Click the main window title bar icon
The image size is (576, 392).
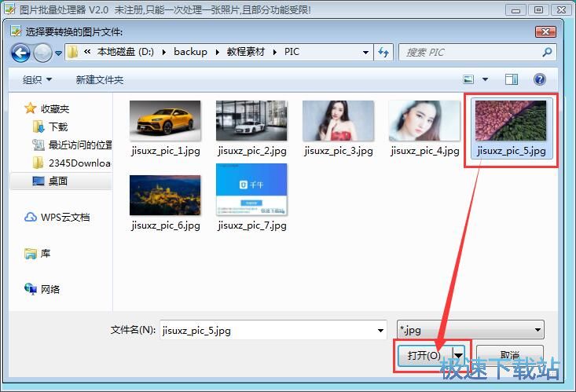pyautogui.click(x=9, y=9)
